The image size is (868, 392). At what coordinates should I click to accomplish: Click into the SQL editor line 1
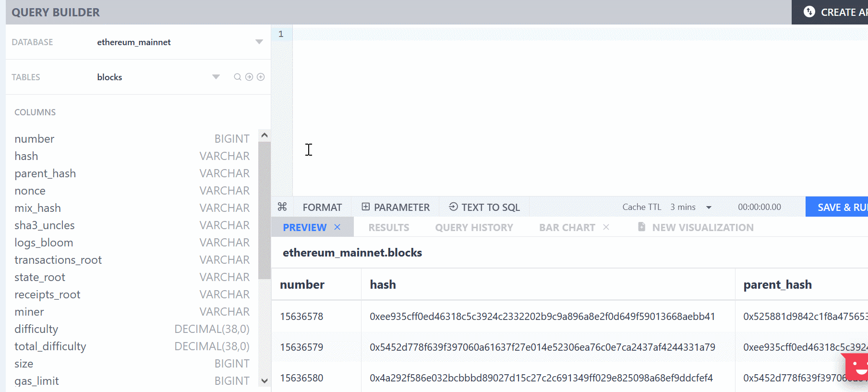pos(580,34)
